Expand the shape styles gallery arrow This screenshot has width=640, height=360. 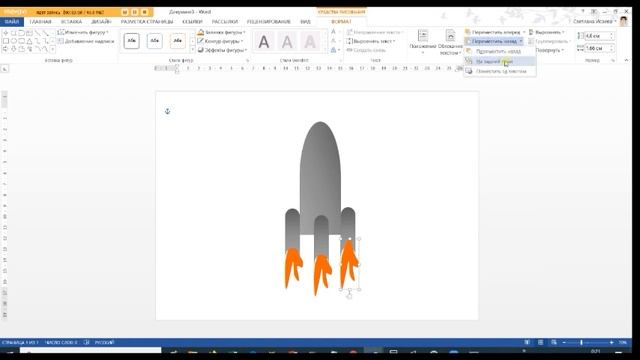tap(193, 50)
